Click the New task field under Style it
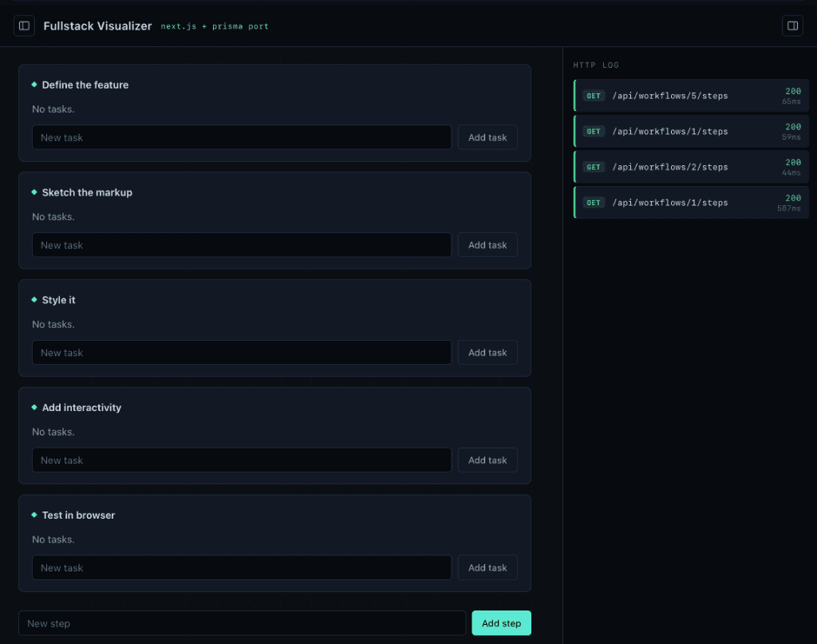 (242, 352)
